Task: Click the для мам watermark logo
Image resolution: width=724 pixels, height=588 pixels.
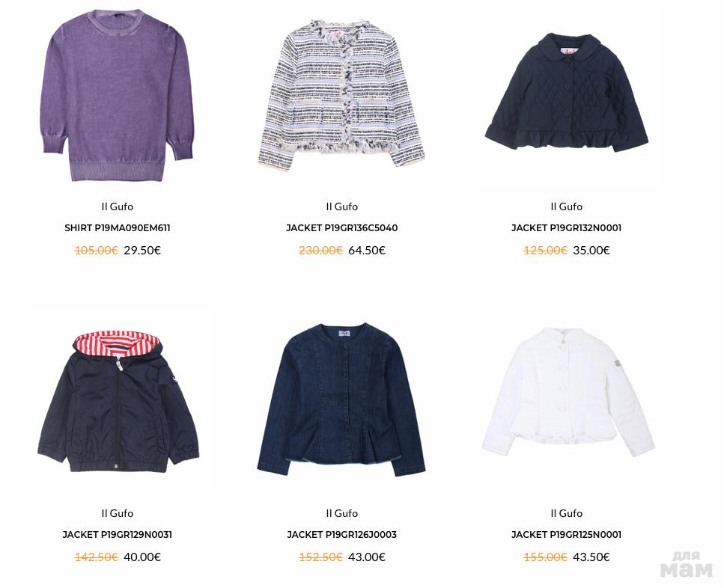Action: coord(686,565)
